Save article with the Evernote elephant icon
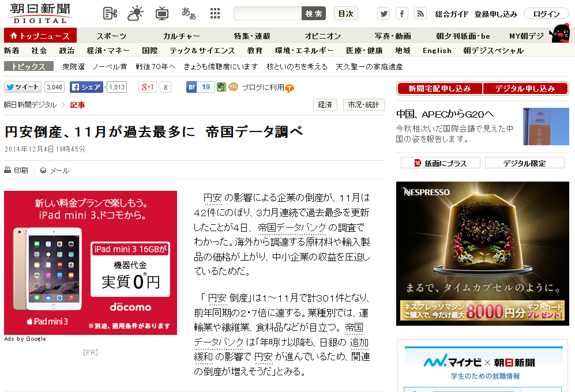 (x=221, y=87)
